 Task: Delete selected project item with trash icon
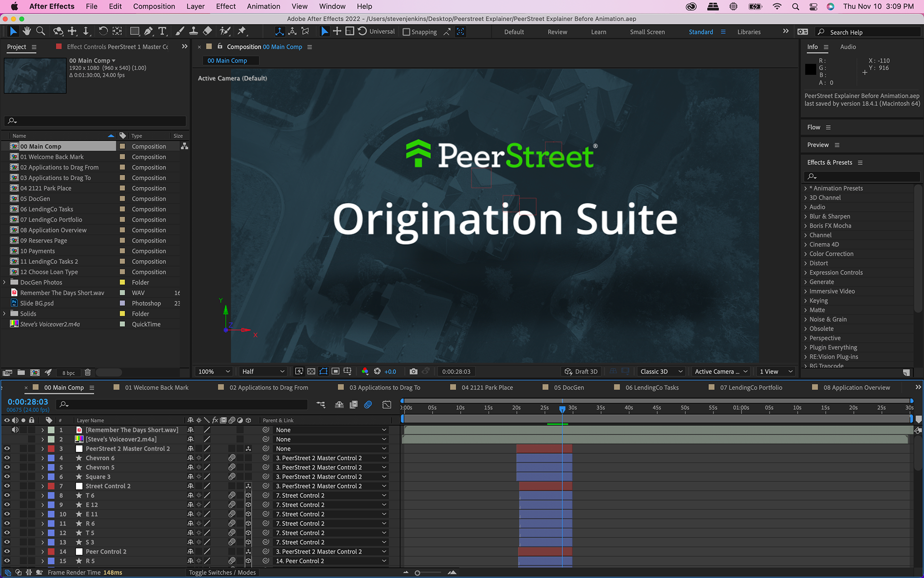(88, 372)
